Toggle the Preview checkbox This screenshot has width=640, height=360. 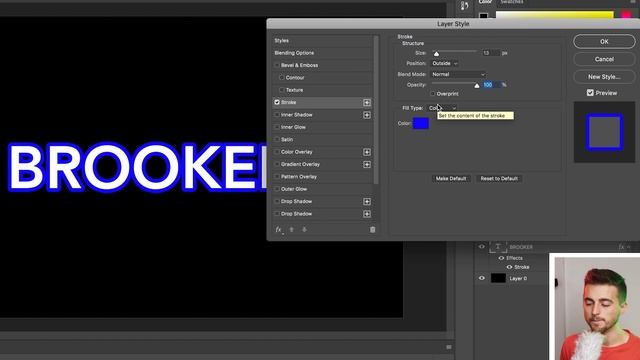[x=590, y=93]
